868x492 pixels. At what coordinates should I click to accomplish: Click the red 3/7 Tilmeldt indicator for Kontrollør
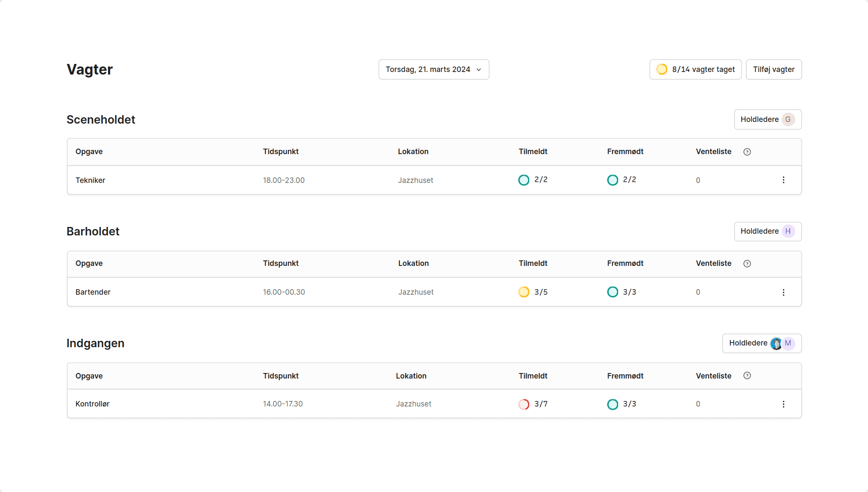tap(524, 404)
